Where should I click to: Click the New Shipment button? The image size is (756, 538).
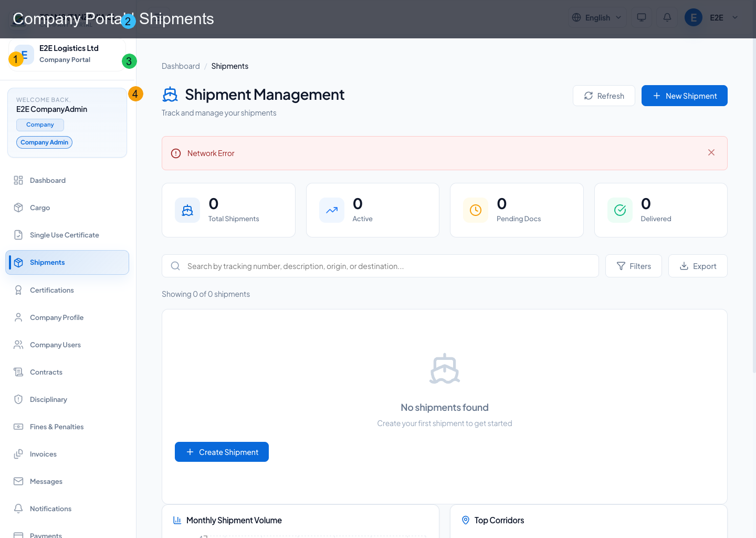point(685,96)
